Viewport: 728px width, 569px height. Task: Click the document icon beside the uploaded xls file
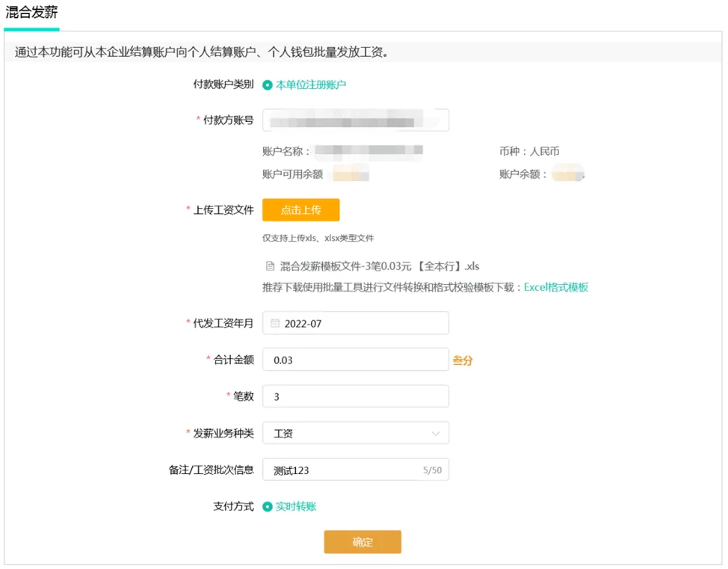(270, 265)
